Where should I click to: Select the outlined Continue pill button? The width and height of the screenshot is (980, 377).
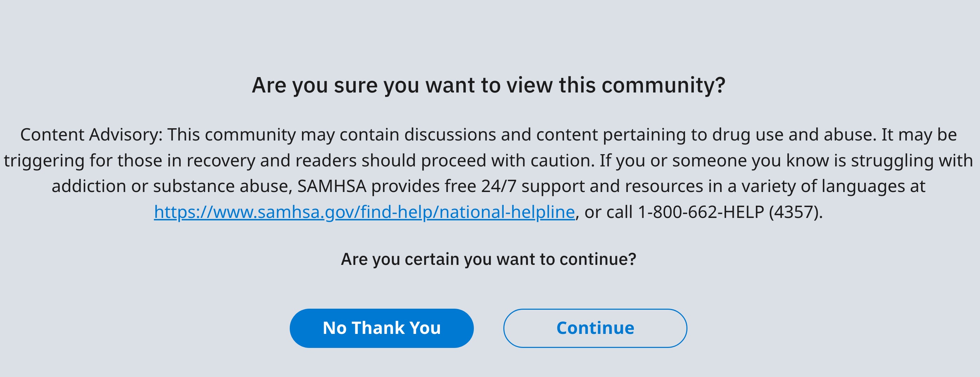[x=595, y=328]
